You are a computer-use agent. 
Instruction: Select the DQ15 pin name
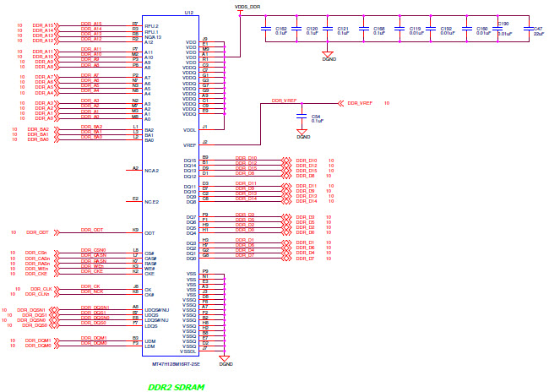pyautogui.click(x=190, y=161)
